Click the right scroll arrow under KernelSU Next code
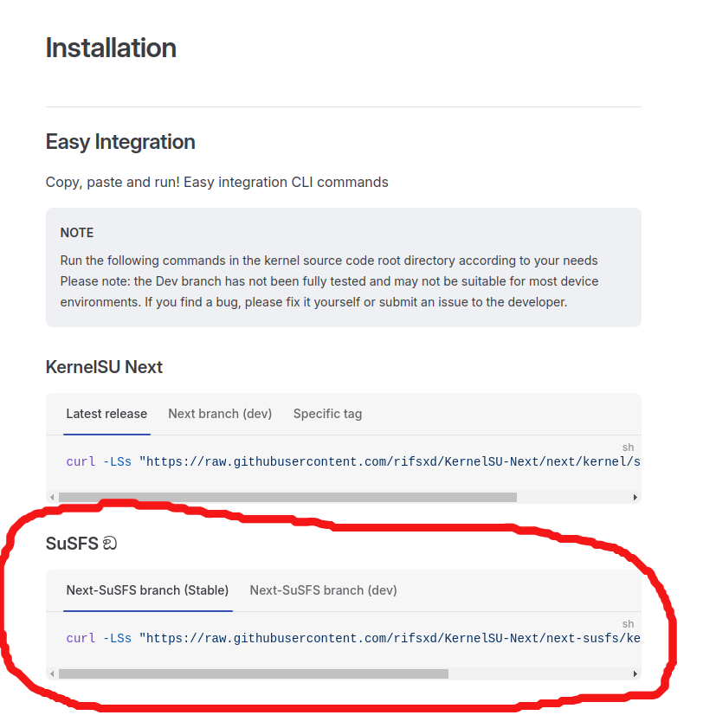This screenshot has width=716, height=728. (635, 497)
